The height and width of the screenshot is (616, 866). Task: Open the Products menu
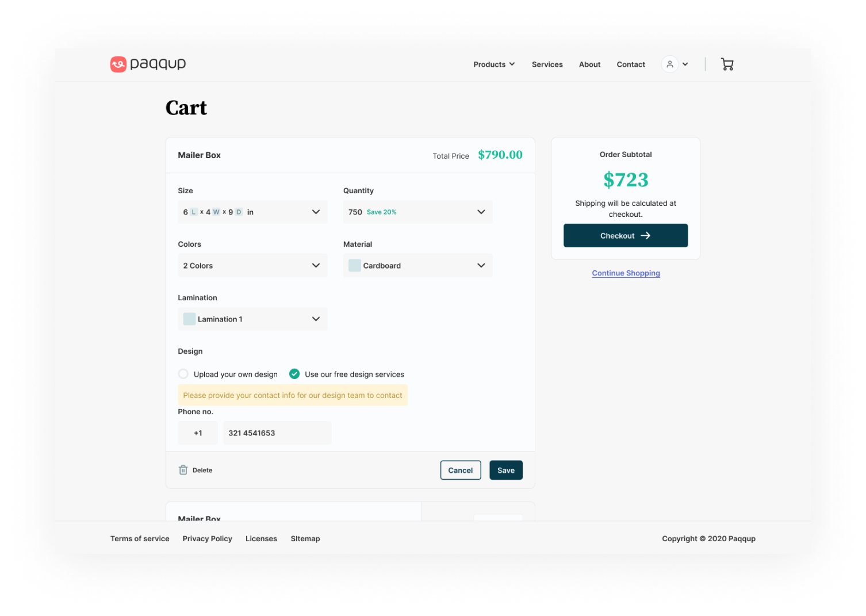click(494, 64)
